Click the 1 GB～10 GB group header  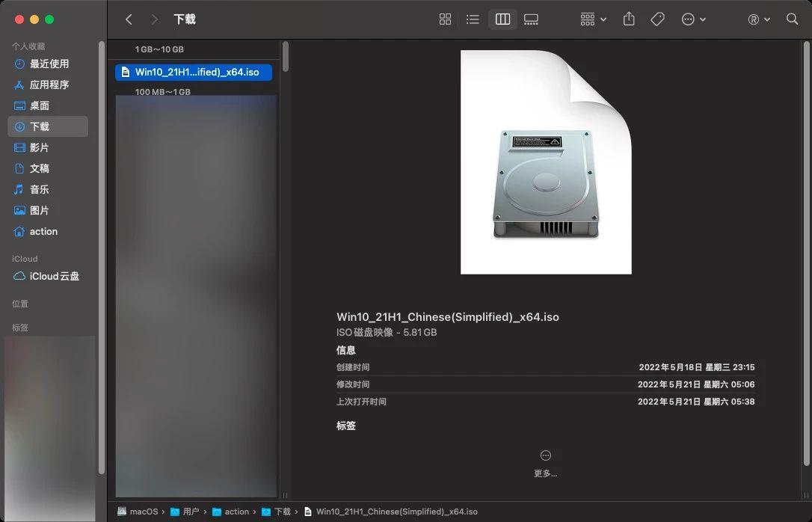tap(159, 49)
